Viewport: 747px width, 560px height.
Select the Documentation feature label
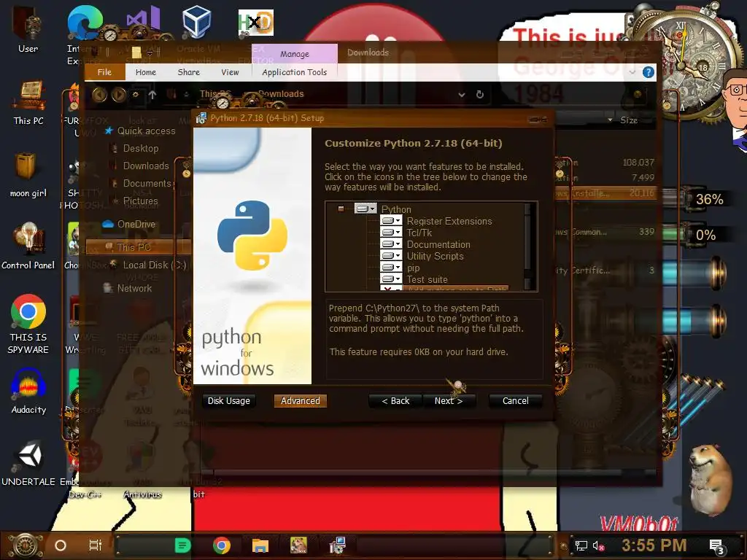pos(438,244)
